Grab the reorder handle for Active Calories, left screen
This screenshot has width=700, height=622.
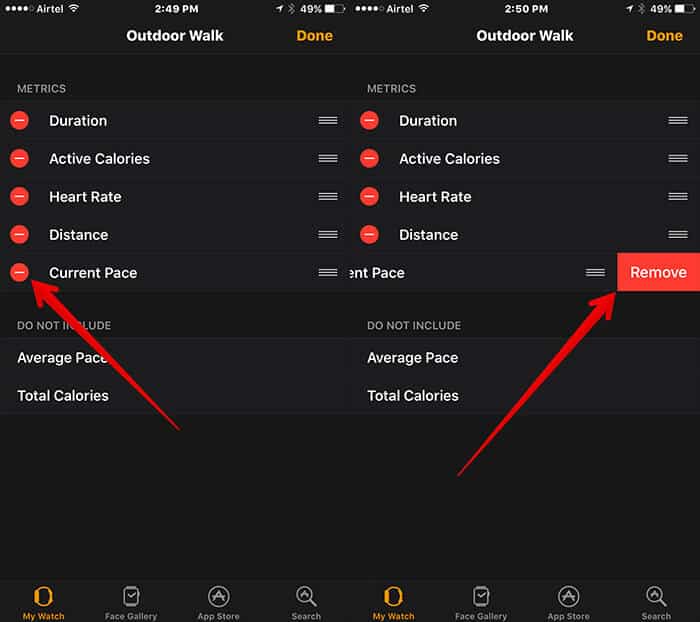[328, 159]
